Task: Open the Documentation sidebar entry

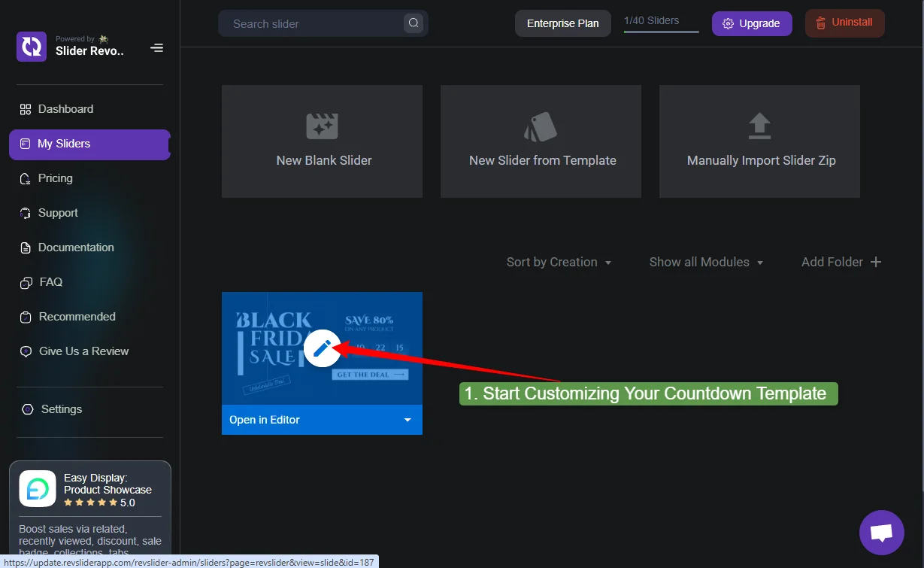Action: 74,248
